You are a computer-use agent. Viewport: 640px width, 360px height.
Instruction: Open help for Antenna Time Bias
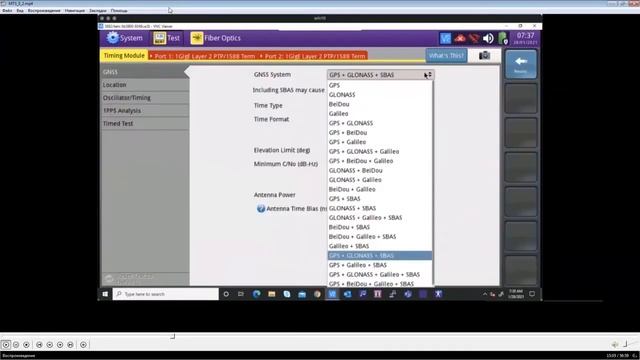click(x=261, y=209)
